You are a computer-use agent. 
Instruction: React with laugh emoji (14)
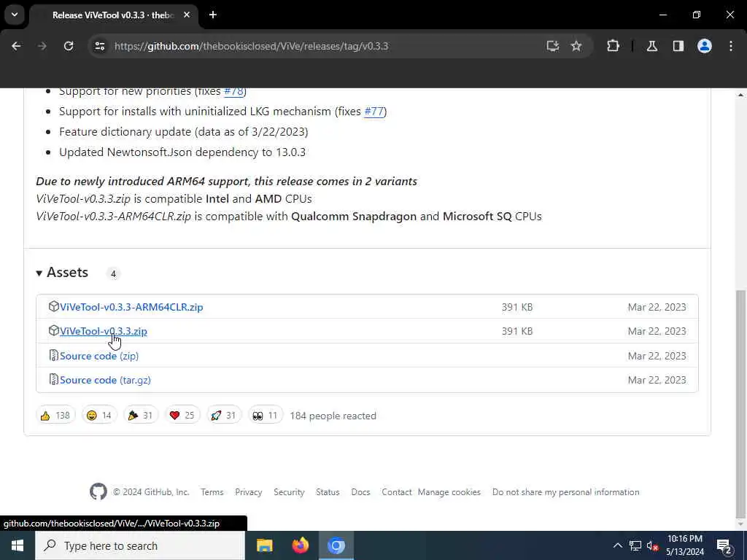(x=99, y=416)
